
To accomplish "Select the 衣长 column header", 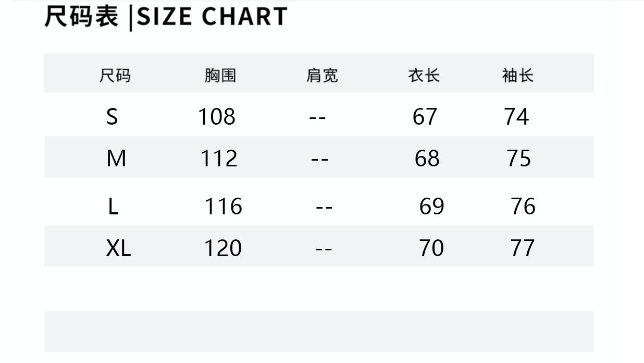I will (x=424, y=76).
